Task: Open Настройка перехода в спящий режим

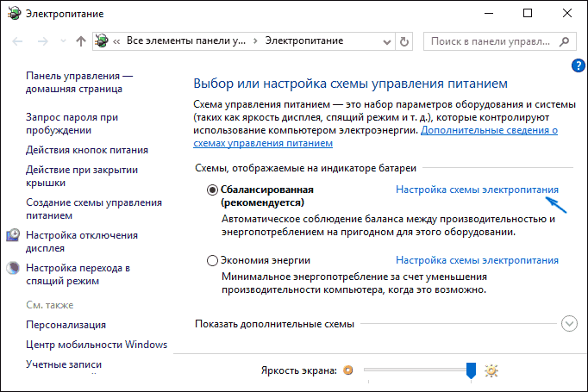Action: (x=78, y=274)
